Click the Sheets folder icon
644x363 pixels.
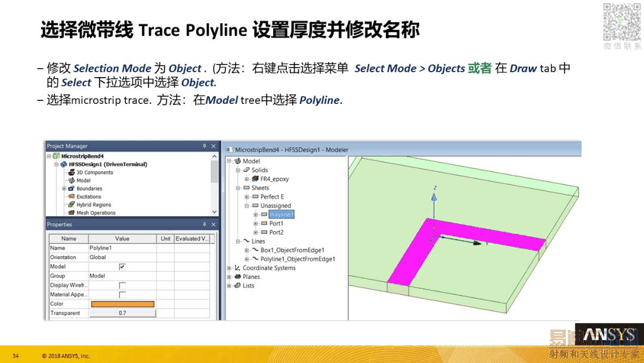click(x=246, y=187)
